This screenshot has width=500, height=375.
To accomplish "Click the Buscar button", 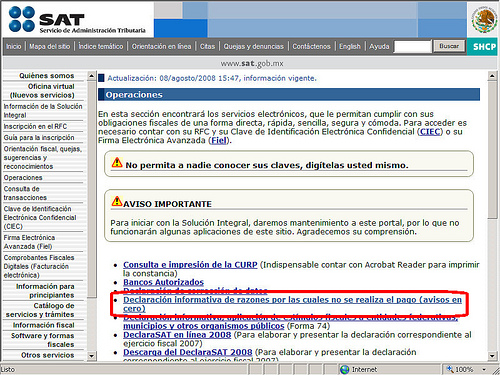I will (449, 46).
